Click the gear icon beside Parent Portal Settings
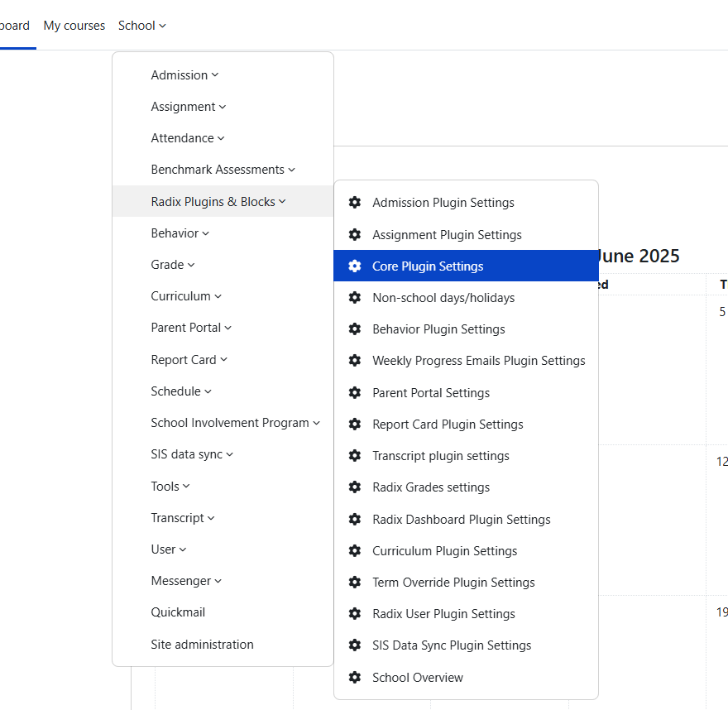 click(355, 393)
